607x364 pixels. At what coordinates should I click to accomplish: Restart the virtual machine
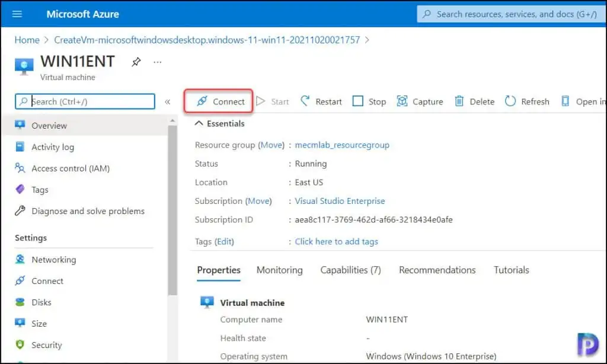point(321,101)
